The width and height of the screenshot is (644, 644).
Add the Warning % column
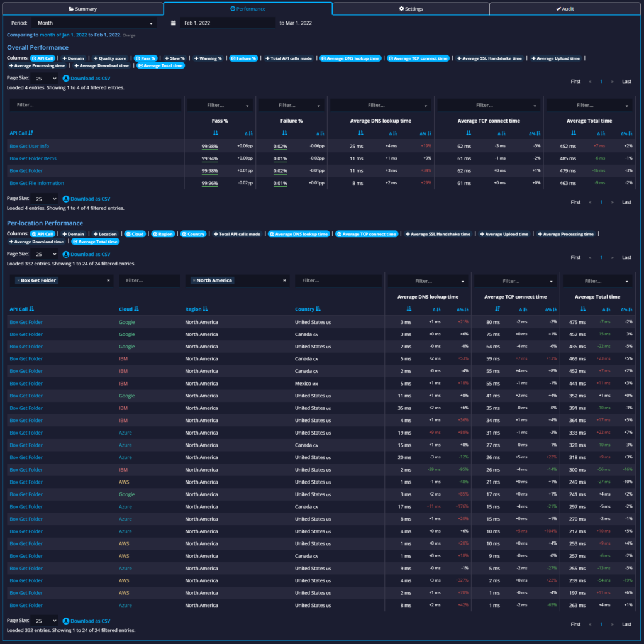click(208, 58)
